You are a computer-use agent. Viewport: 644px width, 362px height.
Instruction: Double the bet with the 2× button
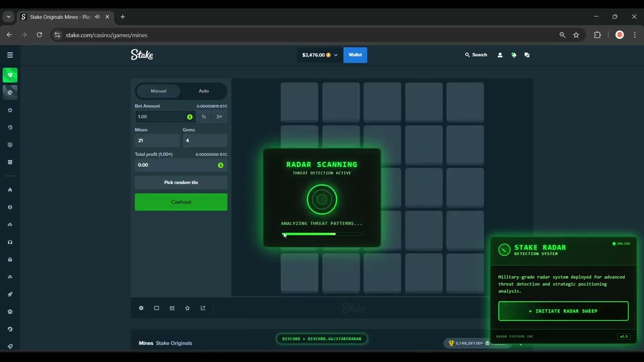pyautogui.click(x=219, y=117)
